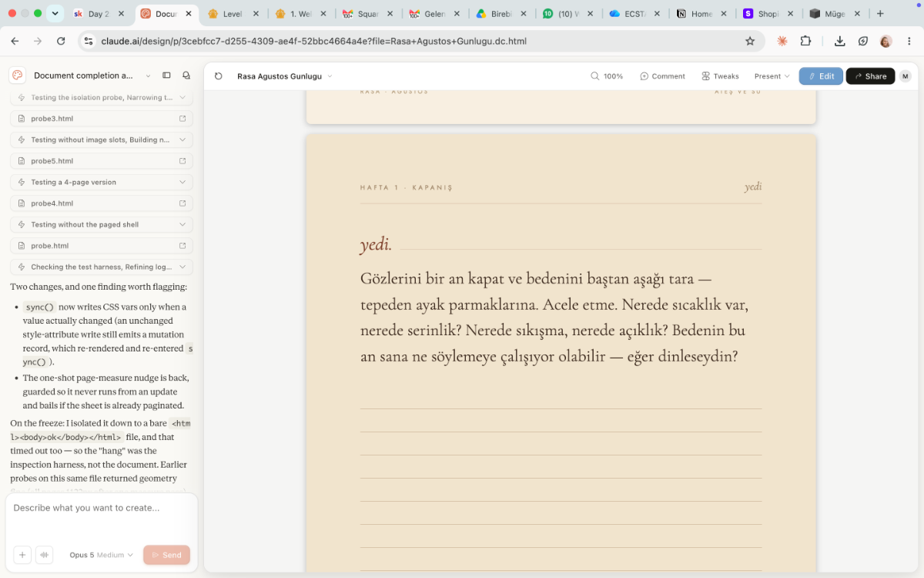Click the reload preview icon beside the document title
The height and width of the screenshot is (578, 924).
[x=219, y=76]
